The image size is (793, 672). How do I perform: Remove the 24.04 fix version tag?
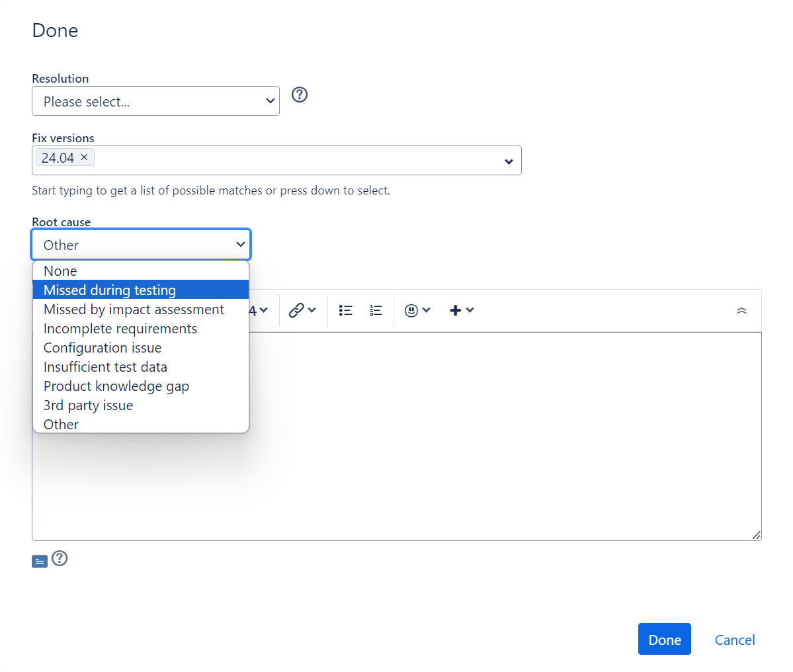(84, 157)
